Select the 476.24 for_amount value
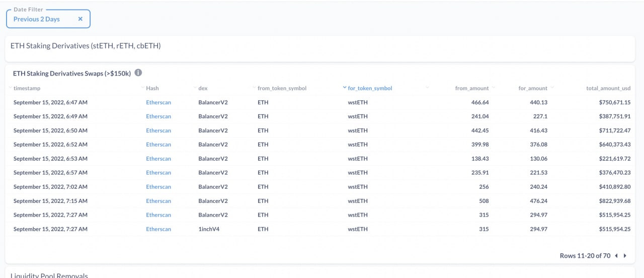Image resolution: width=644 pixels, height=278 pixels. (538, 201)
